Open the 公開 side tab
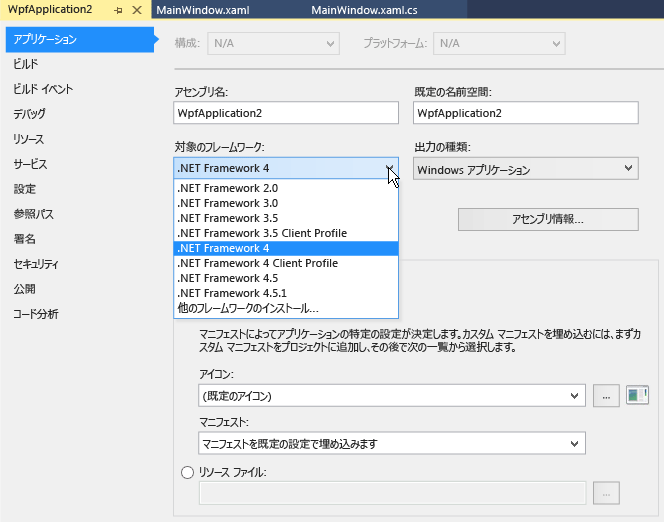The image size is (664, 522). tap(24, 289)
